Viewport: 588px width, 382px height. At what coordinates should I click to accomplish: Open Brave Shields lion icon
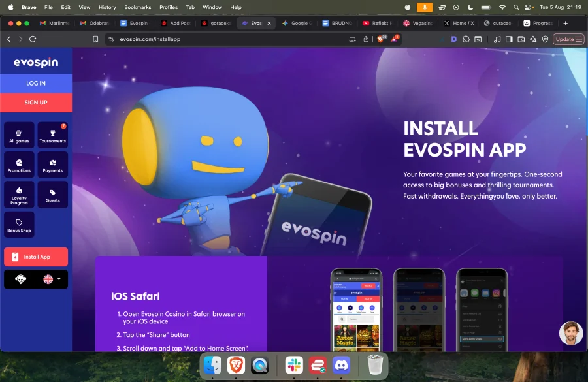click(x=381, y=39)
